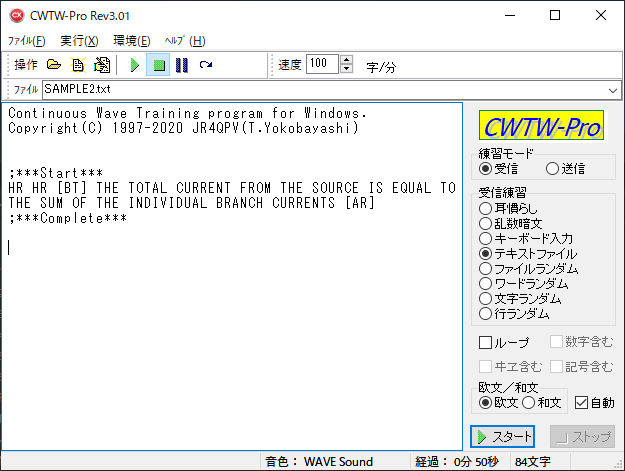
Task: Decrease speed with the down spinner arrow
Action: coord(346,69)
